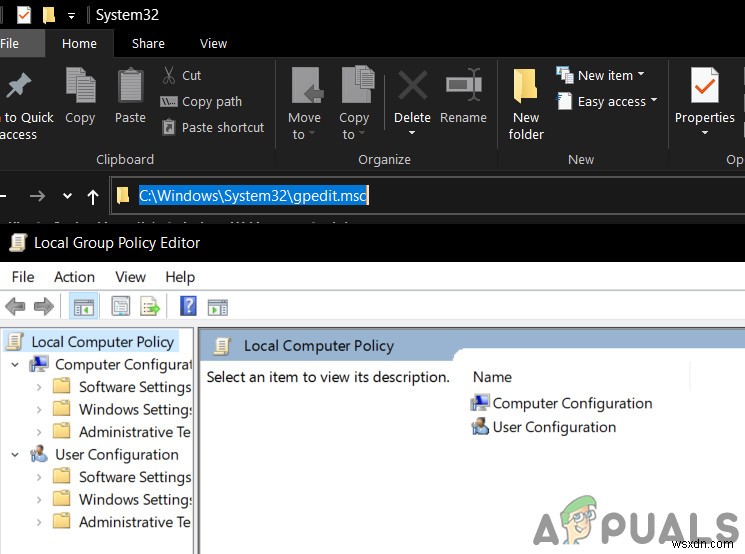This screenshot has height=554, width=745.
Task: Select Local Computer Policy tree root
Action: point(92,342)
